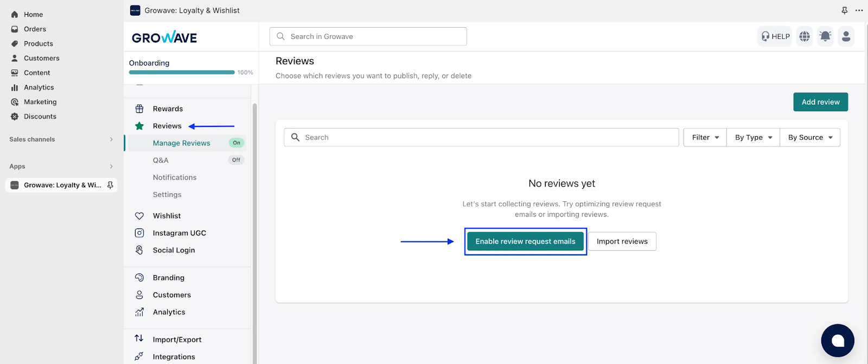The height and width of the screenshot is (364, 868).
Task: Click the Wishlist heart icon
Action: [139, 216]
